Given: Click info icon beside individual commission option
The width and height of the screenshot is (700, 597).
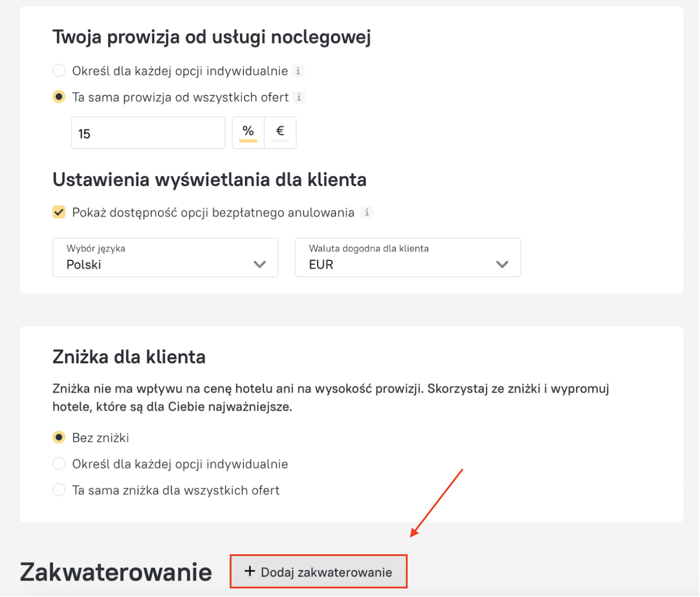Looking at the screenshot, I should [x=298, y=71].
